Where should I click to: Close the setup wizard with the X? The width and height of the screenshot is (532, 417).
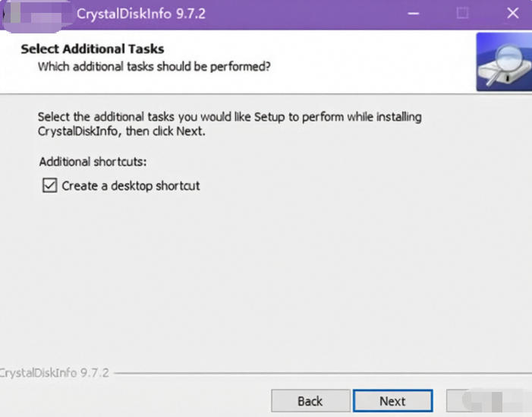[x=513, y=13]
